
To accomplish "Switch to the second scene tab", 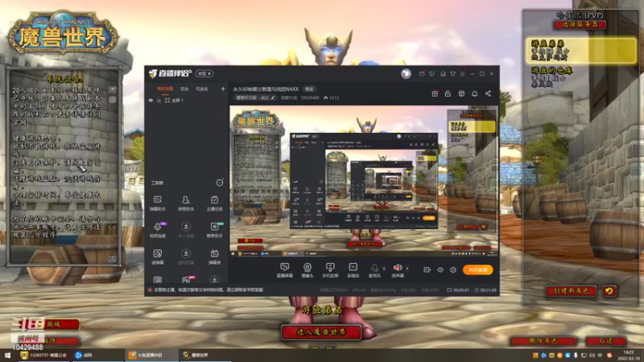I will (x=184, y=88).
